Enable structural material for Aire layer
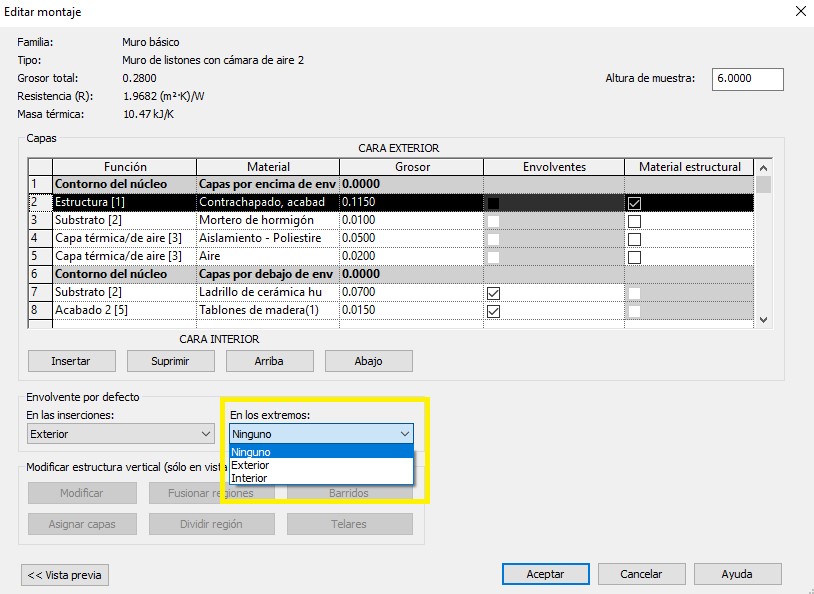This screenshot has height=594, width=814. coord(634,257)
